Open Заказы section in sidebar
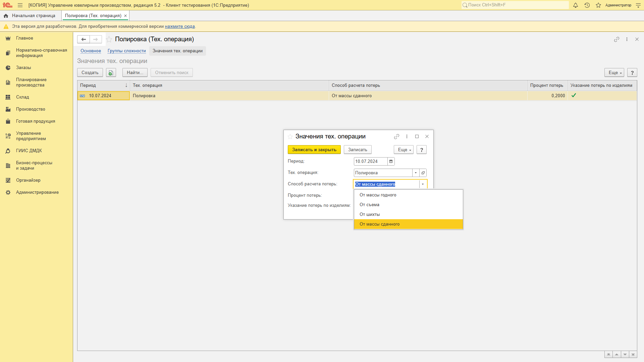This screenshot has height=362, width=644. [23, 68]
